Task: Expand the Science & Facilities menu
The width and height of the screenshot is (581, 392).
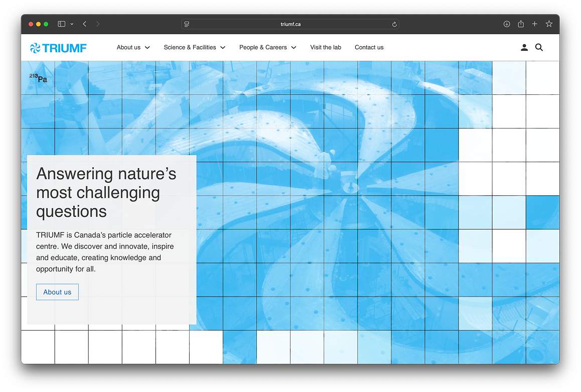Action: [194, 48]
